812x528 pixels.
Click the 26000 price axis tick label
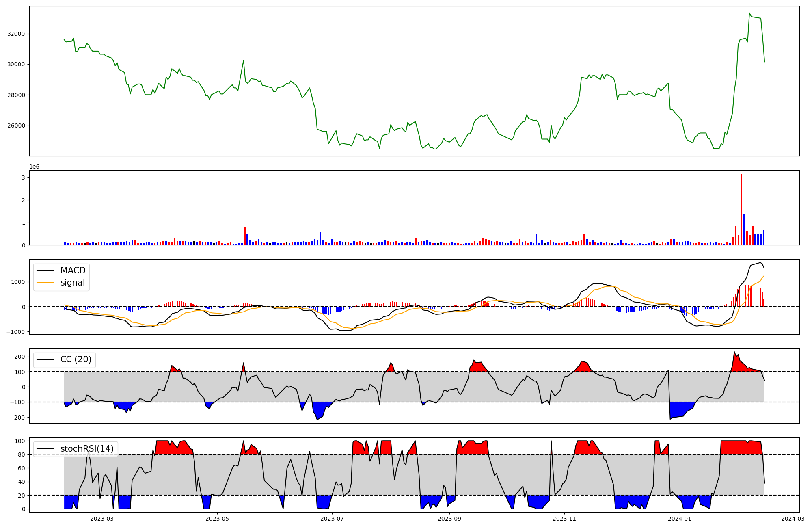pyautogui.click(x=16, y=126)
